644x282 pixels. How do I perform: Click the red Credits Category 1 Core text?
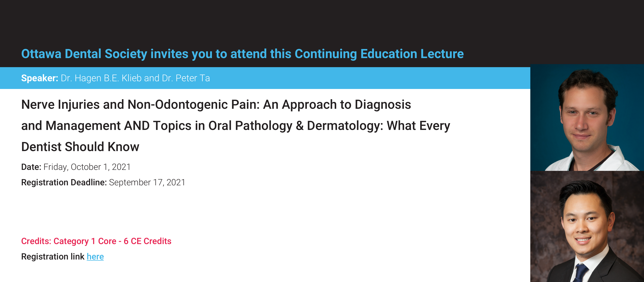point(96,241)
